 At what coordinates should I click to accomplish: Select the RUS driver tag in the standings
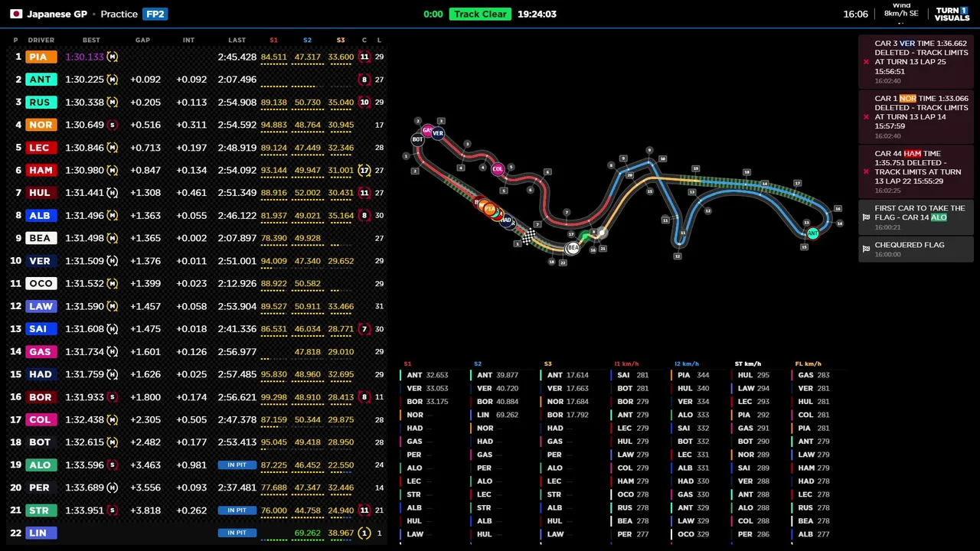[41, 102]
